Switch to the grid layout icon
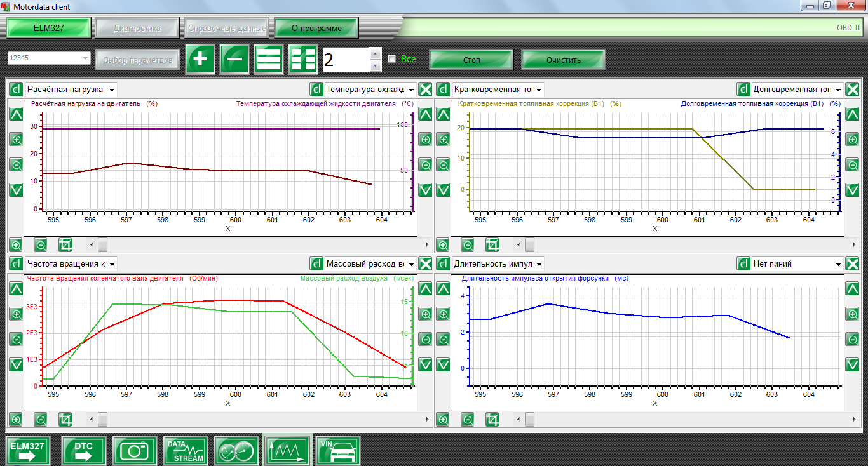The width and height of the screenshot is (868, 466). pyautogui.click(x=303, y=60)
